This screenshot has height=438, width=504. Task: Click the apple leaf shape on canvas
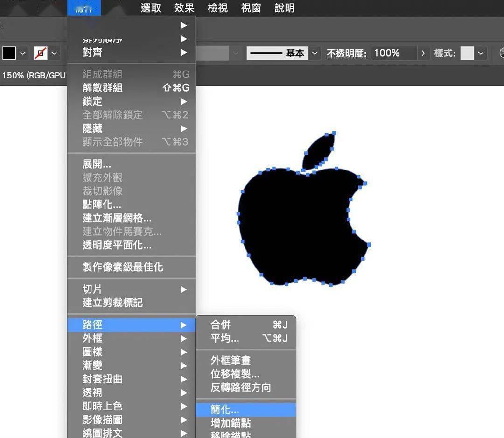pyautogui.click(x=319, y=150)
